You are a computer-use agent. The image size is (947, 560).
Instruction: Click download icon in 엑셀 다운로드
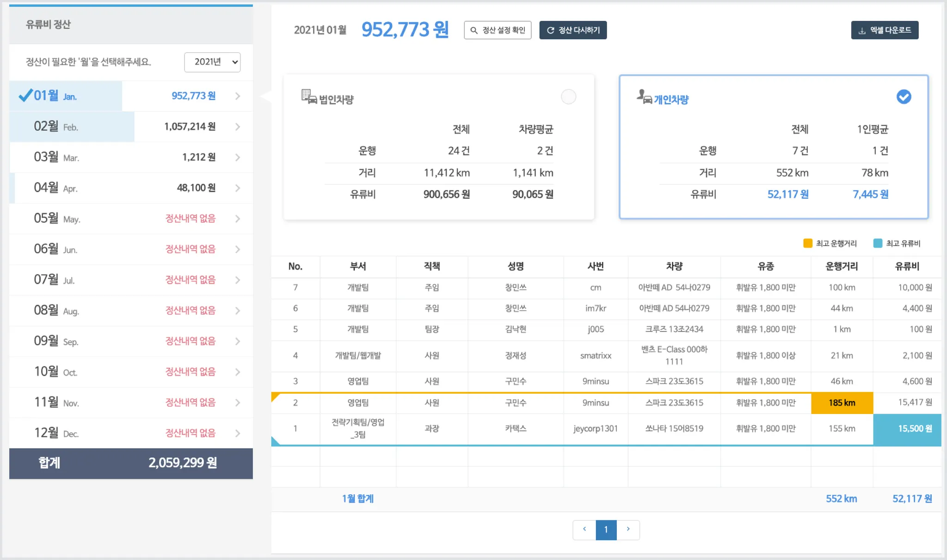[862, 31]
